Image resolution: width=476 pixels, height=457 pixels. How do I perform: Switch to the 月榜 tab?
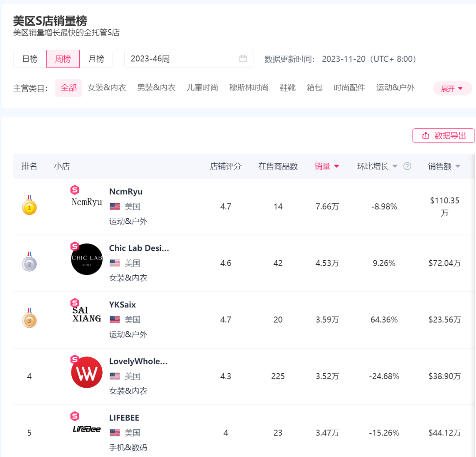pyautogui.click(x=97, y=59)
